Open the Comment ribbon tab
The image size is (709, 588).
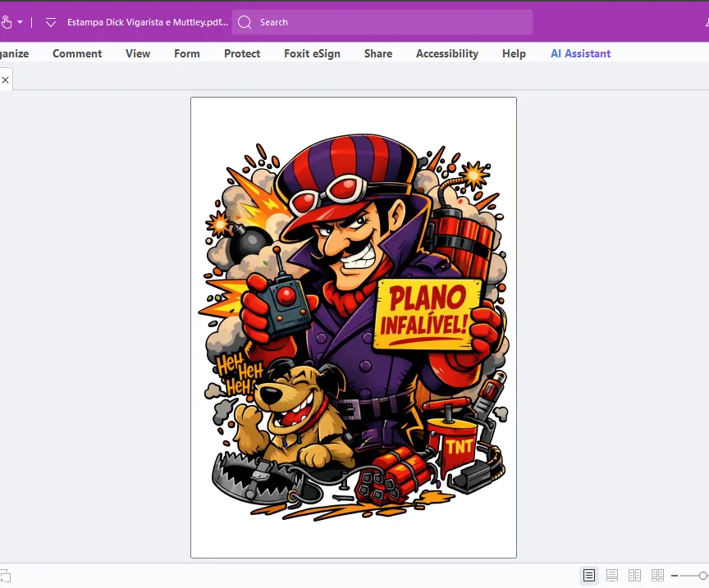pos(77,53)
